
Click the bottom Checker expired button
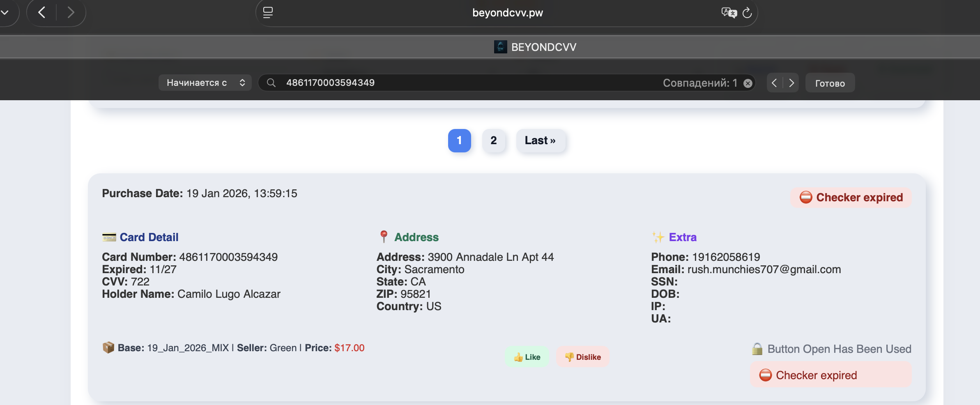(830, 375)
